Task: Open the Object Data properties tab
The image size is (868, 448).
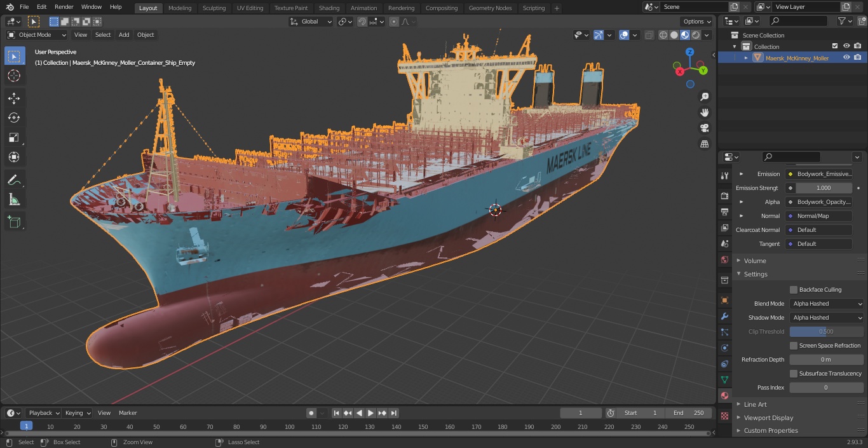Action: (x=724, y=379)
